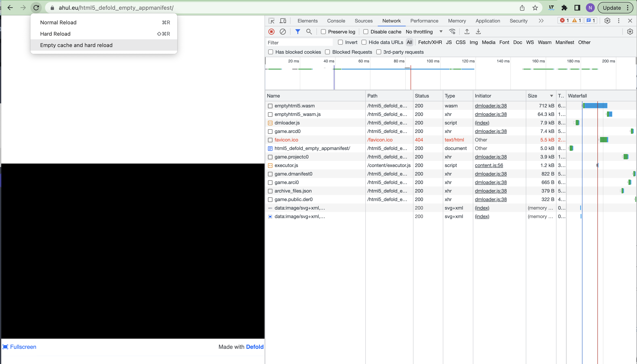Click the blue issues count badge

[x=591, y=20]
